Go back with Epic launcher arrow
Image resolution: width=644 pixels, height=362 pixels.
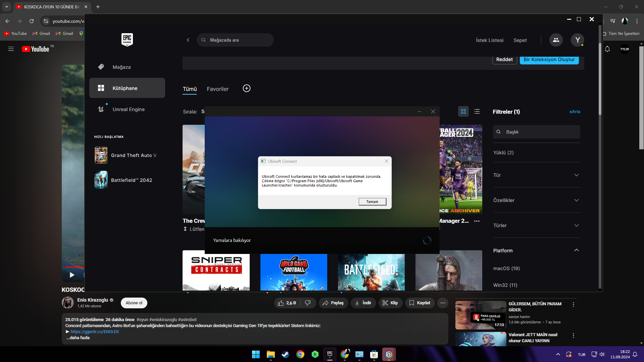tap(188, 40)
